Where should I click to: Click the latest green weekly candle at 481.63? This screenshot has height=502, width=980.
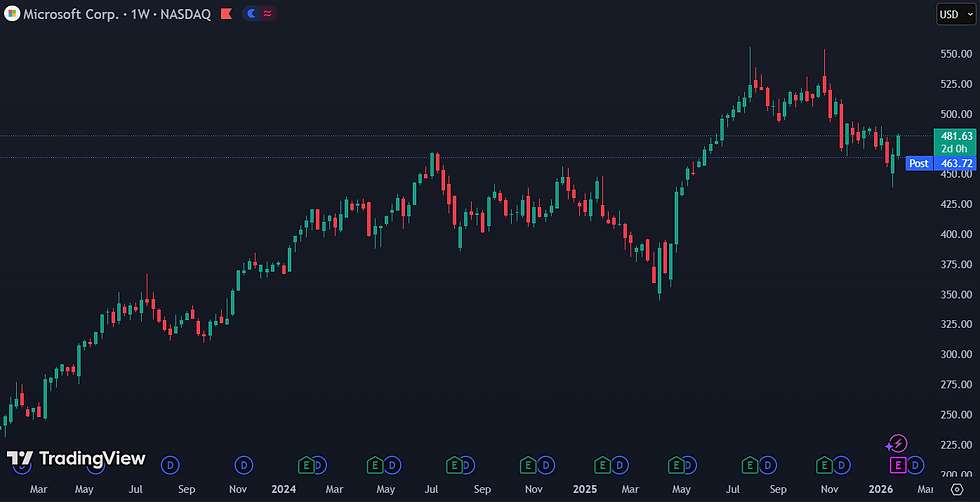tap(898, 146)
